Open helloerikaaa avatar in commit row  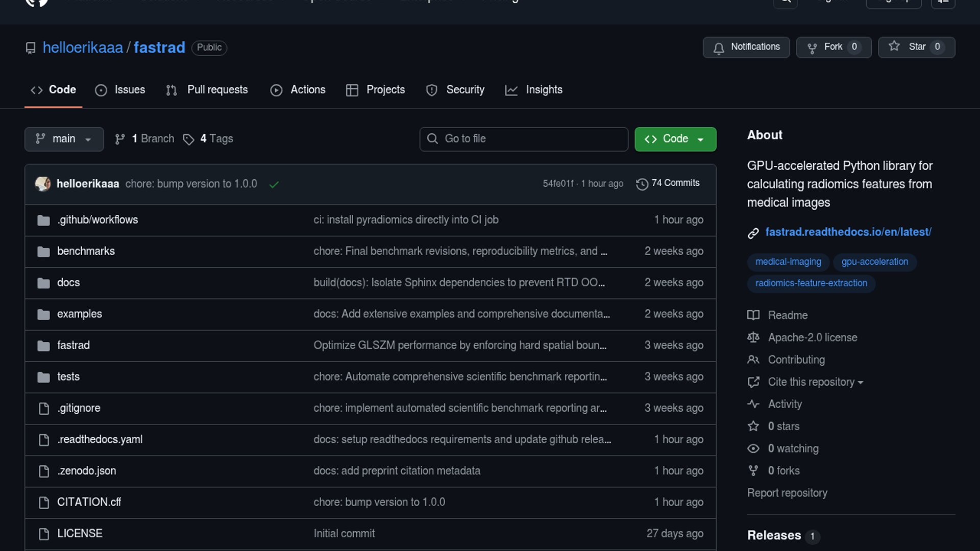(x=43, y=184)
